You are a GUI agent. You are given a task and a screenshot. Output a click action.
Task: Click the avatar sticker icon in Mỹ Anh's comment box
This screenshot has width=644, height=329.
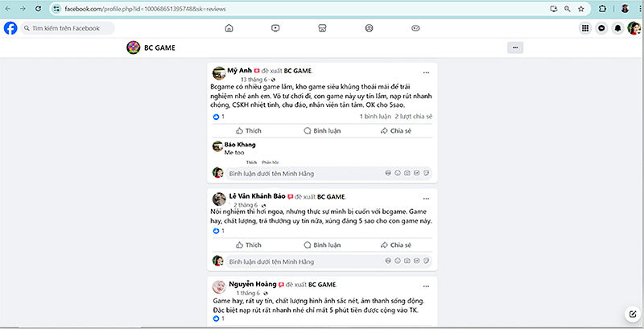388,173
